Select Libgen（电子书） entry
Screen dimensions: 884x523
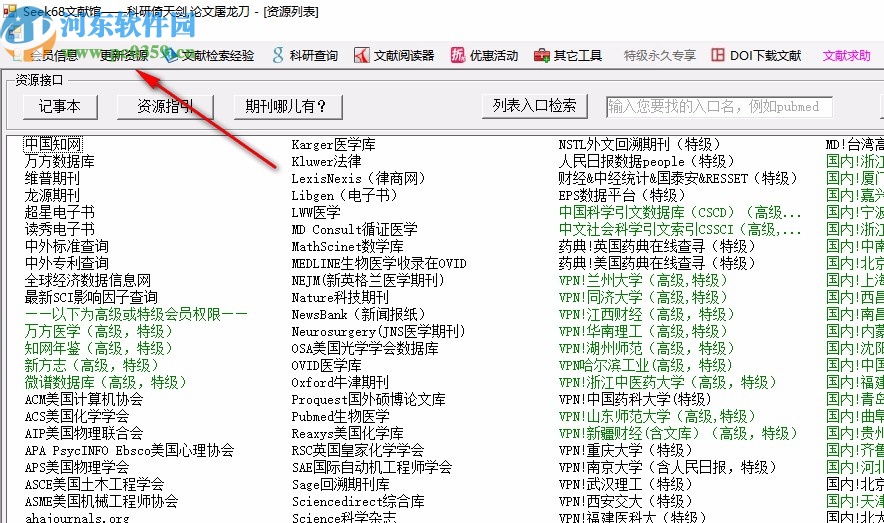[344, 196]
